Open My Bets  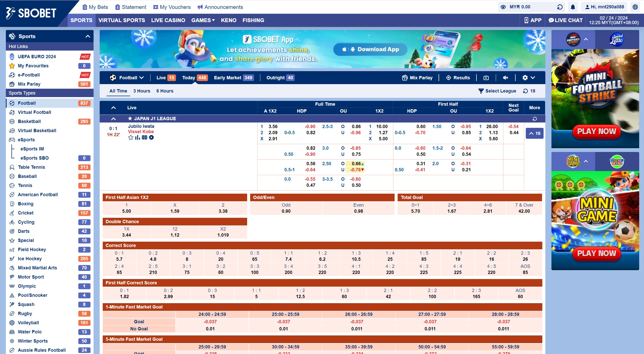click(x=95, y=7)
